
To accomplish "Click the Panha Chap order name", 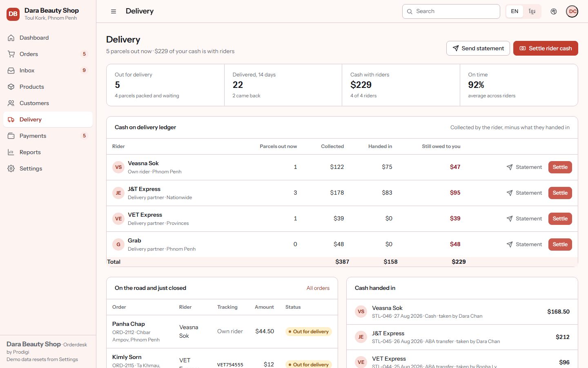I will tap(129, 324).
